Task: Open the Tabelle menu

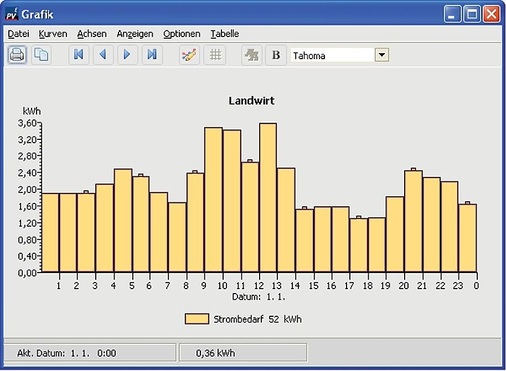Action: click(225, 34)
